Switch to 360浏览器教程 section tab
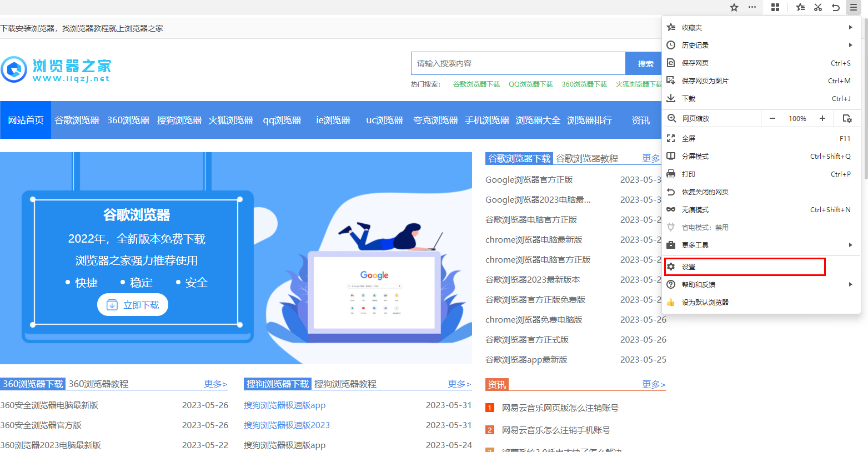The width and height of the screenshot is (868, 452). 98,384
